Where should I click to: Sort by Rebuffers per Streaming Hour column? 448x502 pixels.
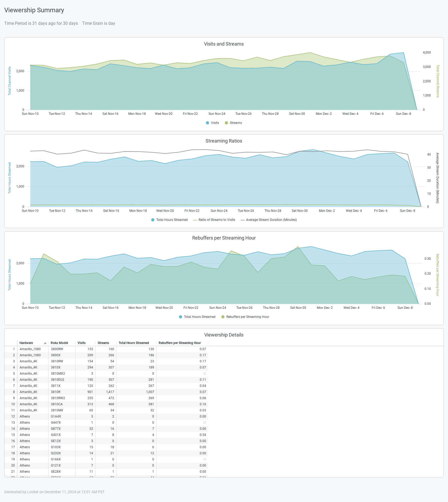coord(180,343)
